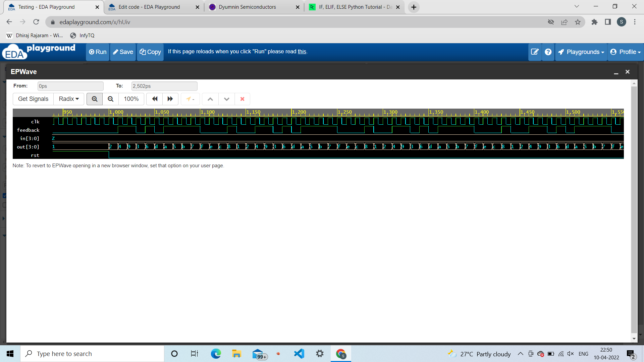This screenshot has height=362, width=644.
Task: Open the Radix dropdown
Action: click(68, 99)
